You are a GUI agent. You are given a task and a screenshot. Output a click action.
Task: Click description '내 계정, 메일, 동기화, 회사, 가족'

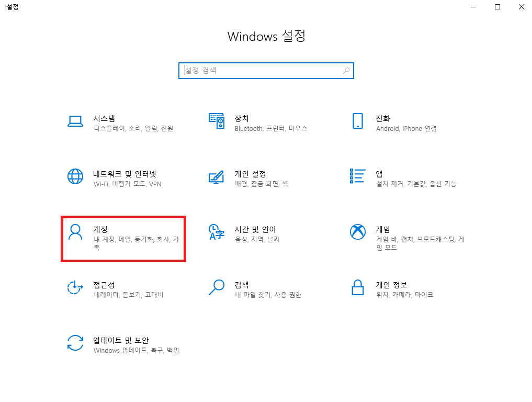click(137, 243)
